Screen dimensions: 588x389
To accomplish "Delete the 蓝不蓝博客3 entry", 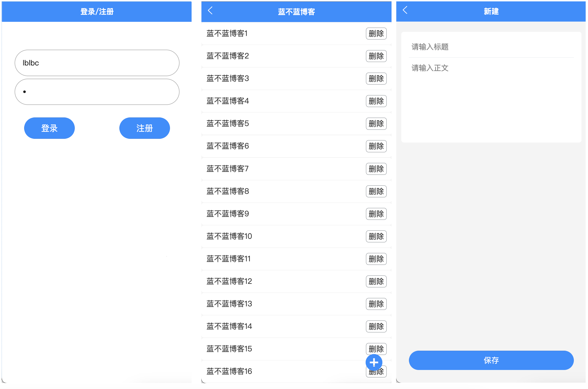I will [x=376, y=79].
